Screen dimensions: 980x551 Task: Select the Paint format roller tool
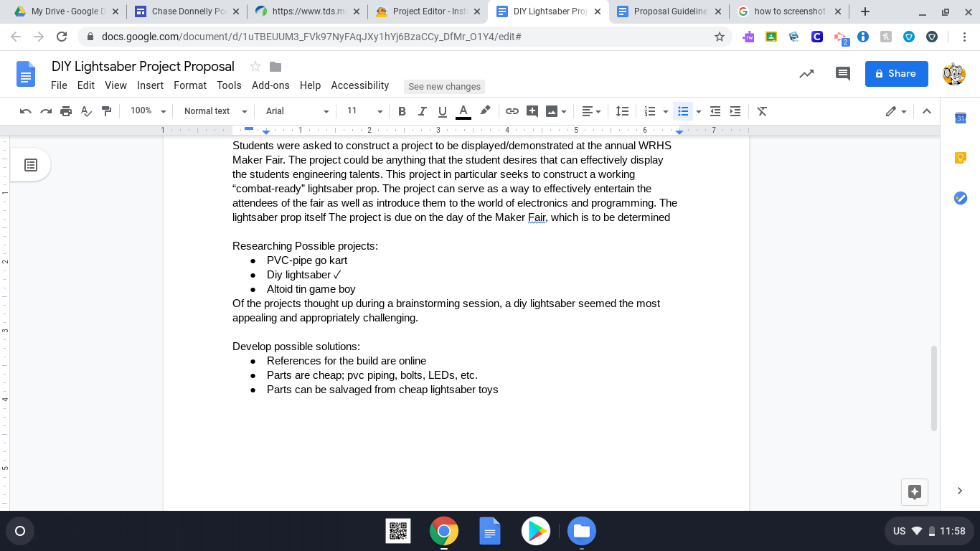click(106, 111)
